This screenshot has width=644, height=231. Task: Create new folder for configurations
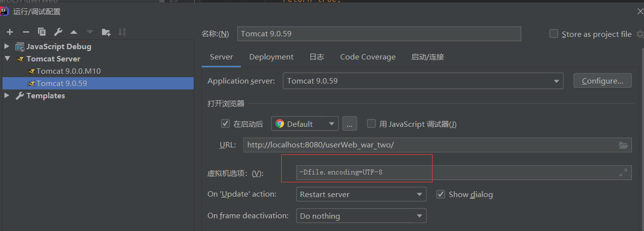(x=106, y=32)
